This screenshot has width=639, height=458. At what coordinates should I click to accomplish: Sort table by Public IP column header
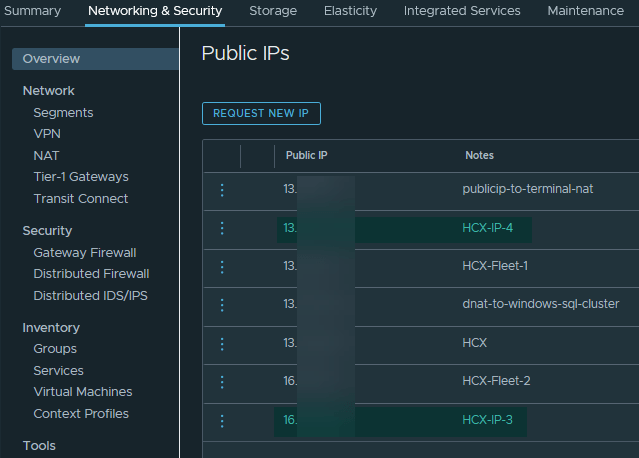306,156
